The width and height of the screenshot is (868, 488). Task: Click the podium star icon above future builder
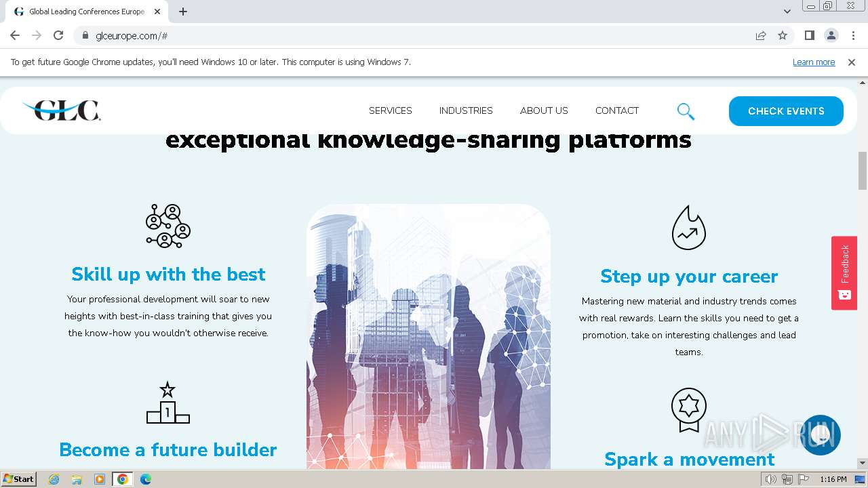168,403
